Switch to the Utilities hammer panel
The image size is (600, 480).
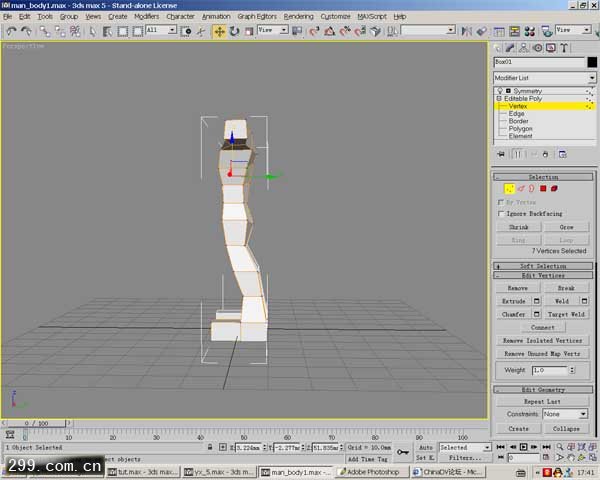click(x=564, y=48)
